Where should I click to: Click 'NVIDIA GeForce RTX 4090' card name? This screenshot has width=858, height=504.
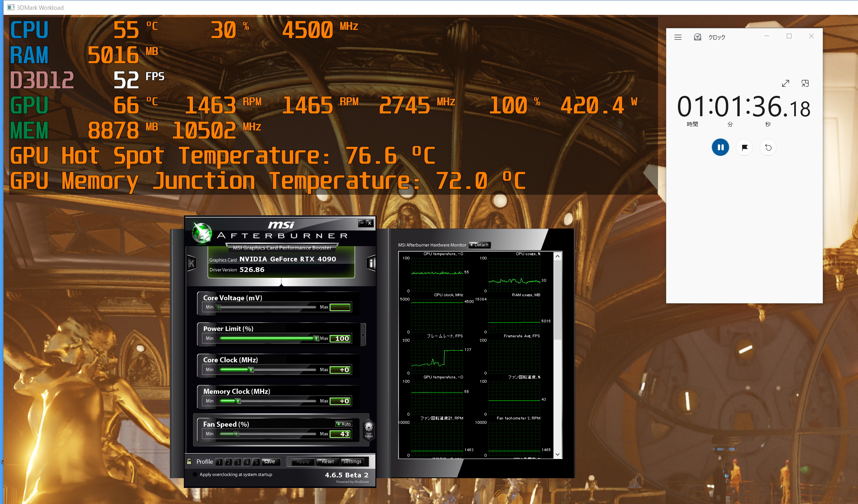[x=288, y=259]
